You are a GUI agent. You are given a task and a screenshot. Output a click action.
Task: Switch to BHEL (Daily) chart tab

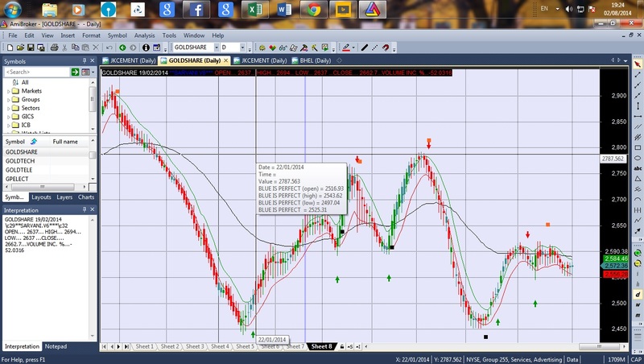(312, 60)
